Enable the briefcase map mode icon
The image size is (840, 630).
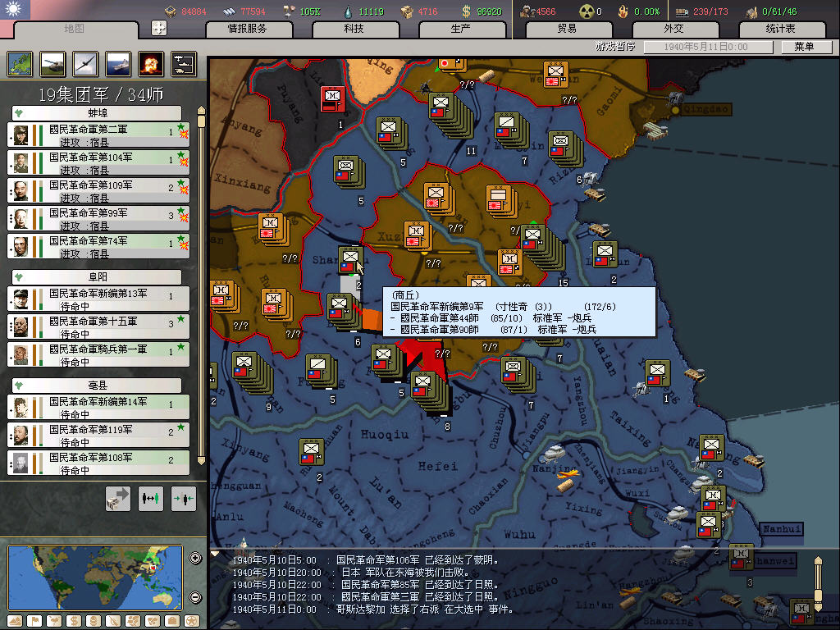pyautogui.click(x=172, y=622)
